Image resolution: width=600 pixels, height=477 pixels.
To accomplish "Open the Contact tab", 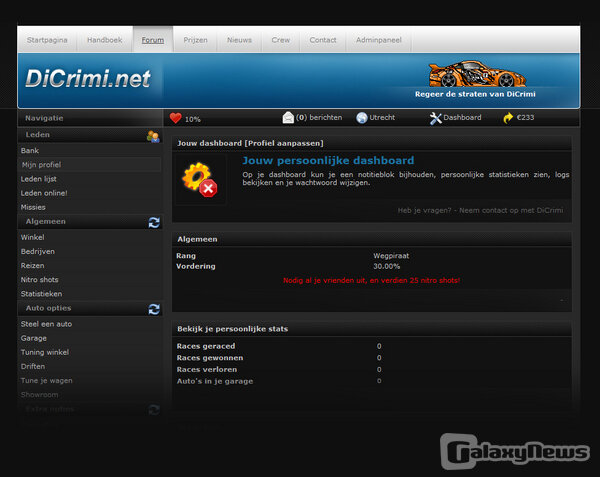I will point(323,40).
